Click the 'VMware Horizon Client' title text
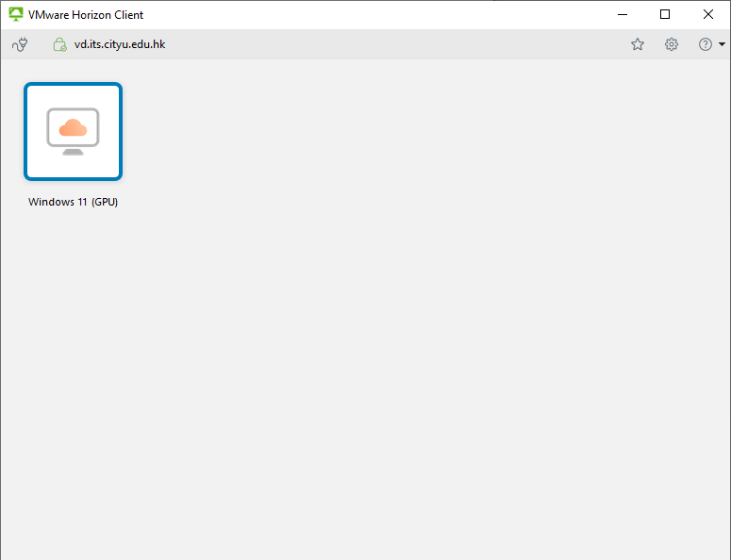The image size is (731, 560). 86,15
